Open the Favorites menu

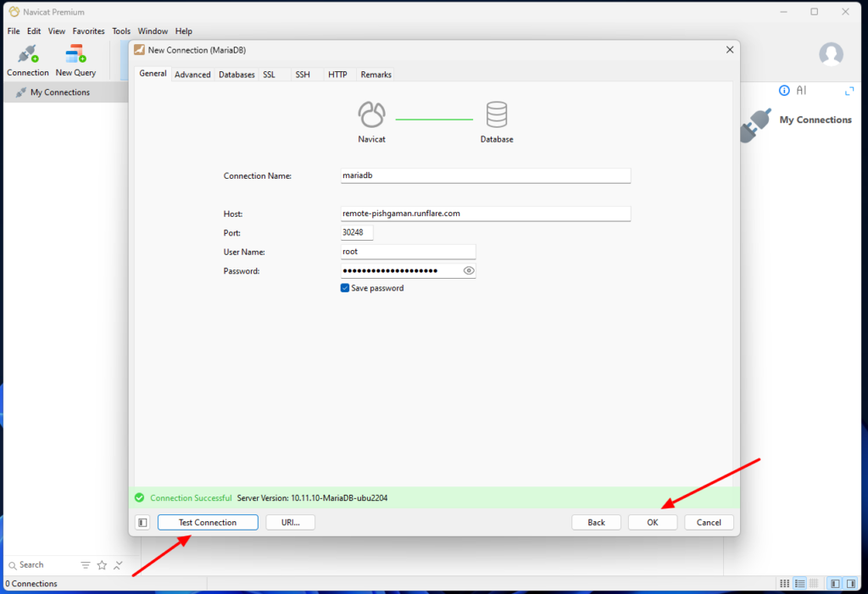point(88,31)
